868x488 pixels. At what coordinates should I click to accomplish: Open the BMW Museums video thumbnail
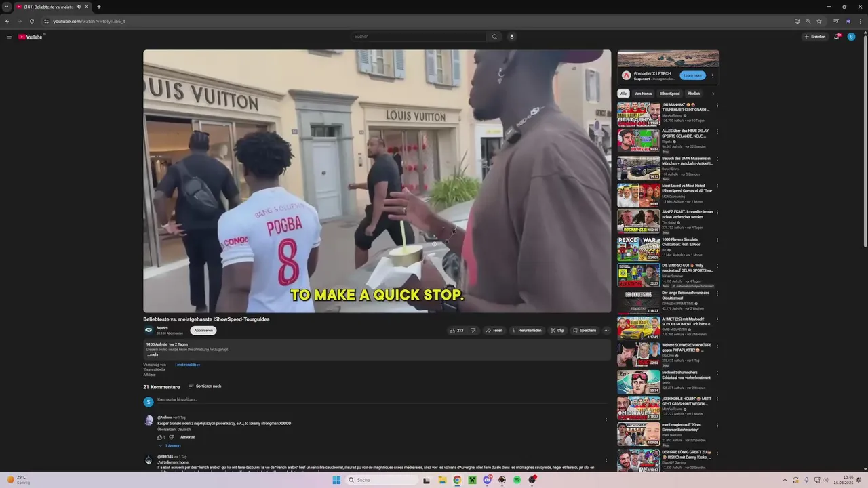(638, 168)
